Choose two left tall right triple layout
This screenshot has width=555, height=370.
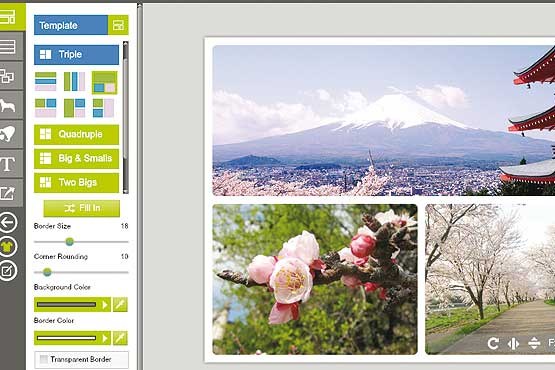[103, 108]
